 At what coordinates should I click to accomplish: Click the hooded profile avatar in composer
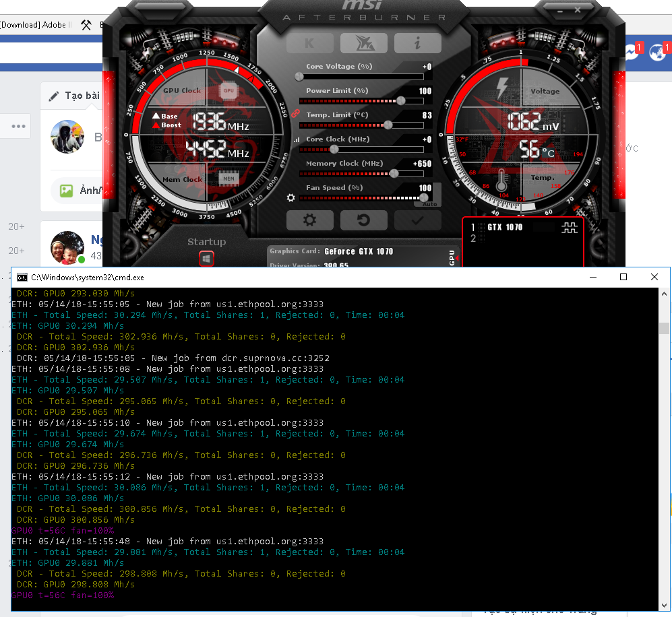tap(67, 137)
